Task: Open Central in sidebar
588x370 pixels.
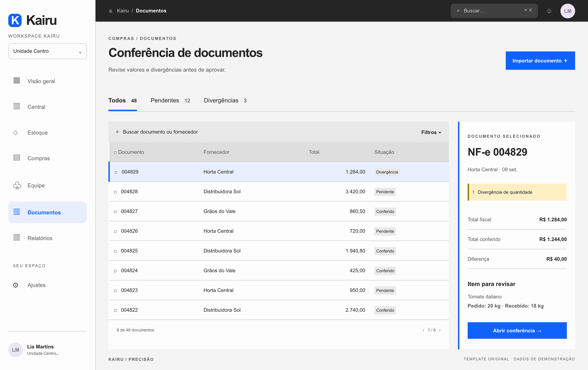Action: pos(47,107)
